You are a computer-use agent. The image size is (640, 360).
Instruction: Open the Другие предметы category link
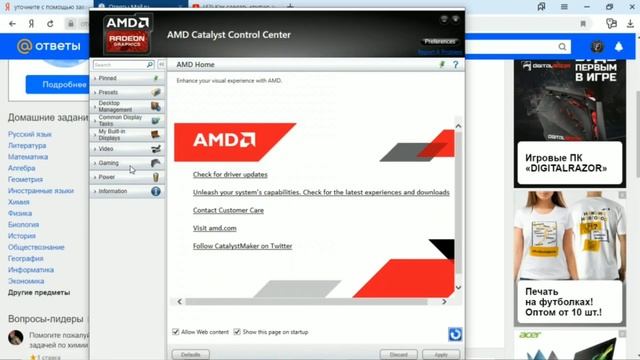[x=39, y=293]
